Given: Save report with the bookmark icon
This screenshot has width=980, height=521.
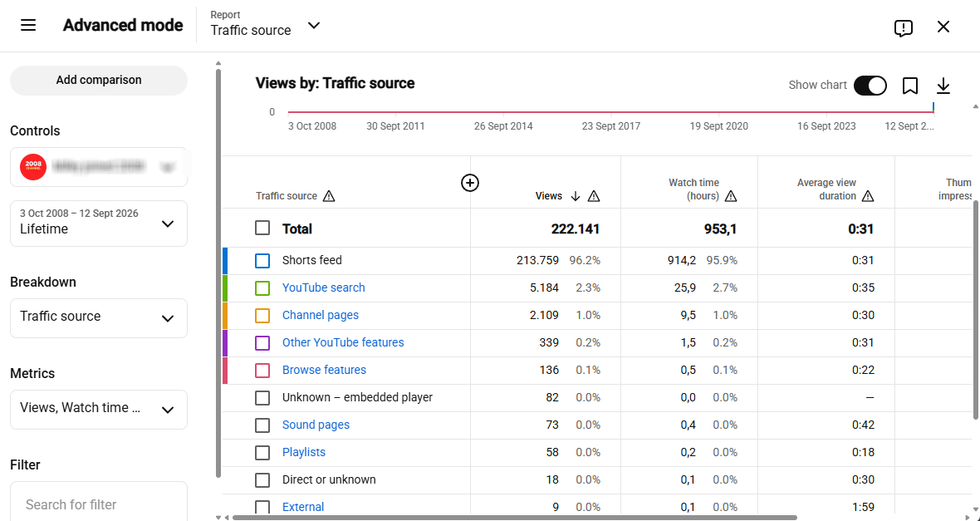Looking at the screenshot, I should pos(910,86).
